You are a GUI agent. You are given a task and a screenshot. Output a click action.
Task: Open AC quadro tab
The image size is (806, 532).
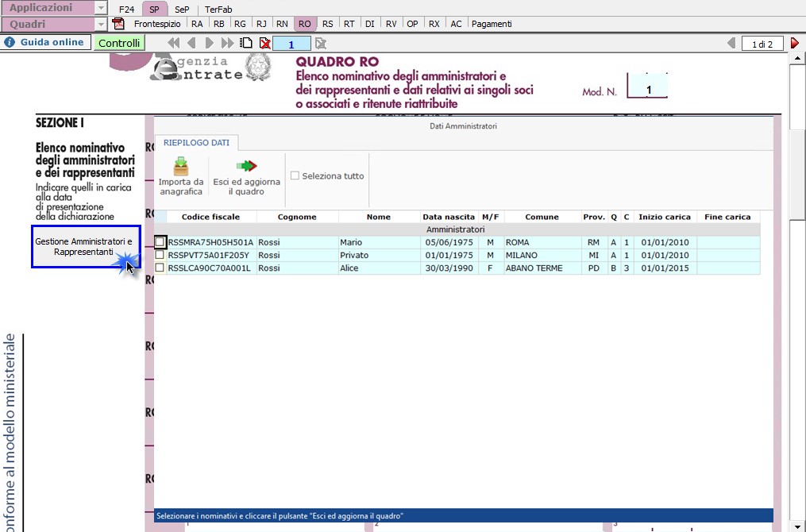coord(456,24)
